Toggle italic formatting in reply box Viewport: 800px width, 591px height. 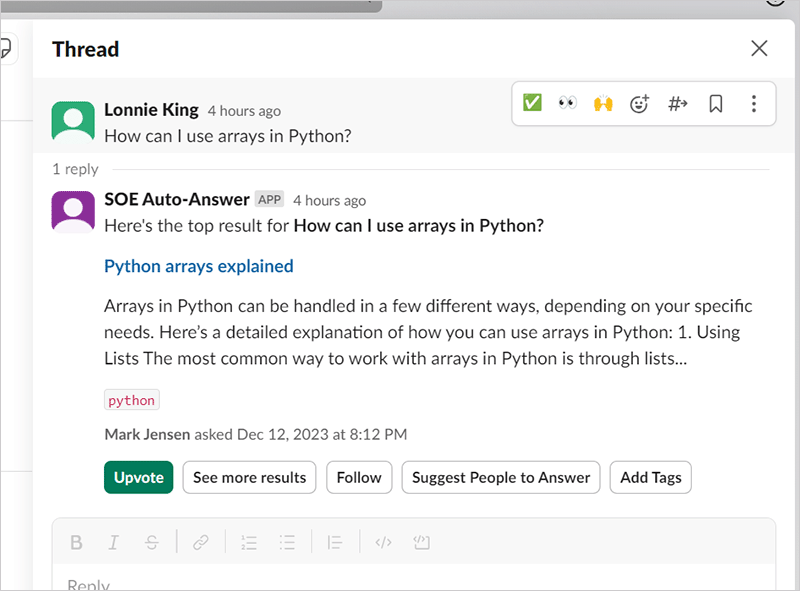[x=114, y=542]
